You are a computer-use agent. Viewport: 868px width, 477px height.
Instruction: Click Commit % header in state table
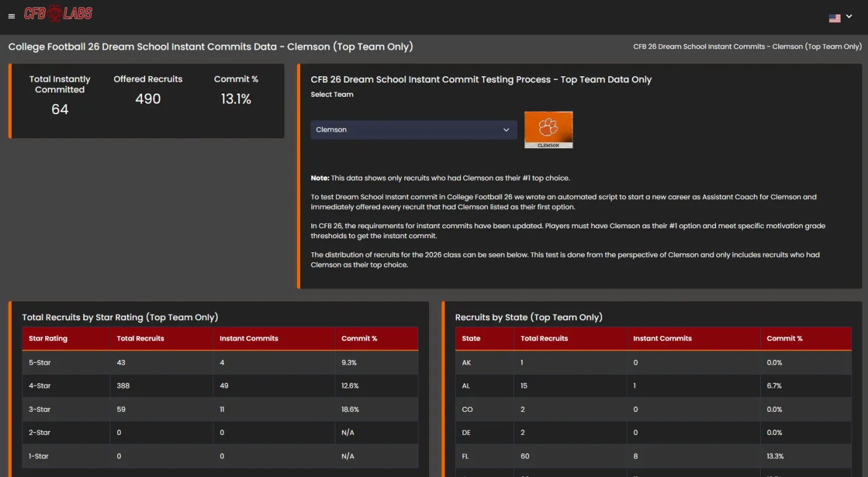click(785, 339)
